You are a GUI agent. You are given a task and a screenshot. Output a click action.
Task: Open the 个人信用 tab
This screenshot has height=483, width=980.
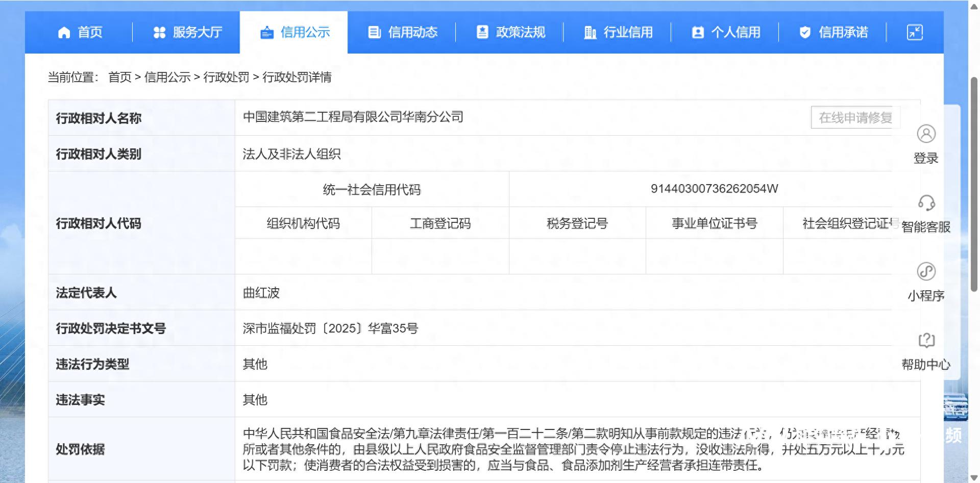(725, 33)
